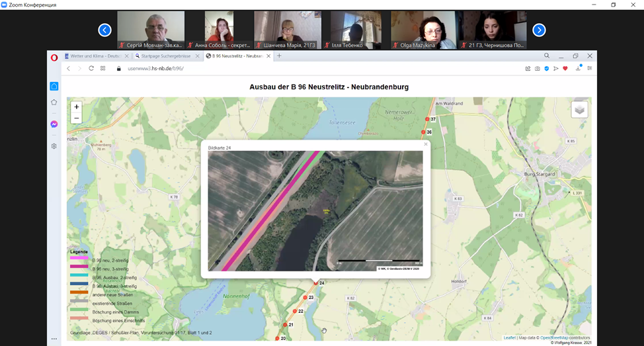The width and height of the screenshot is (644, 346).
Task: Open a new browser tab
Action: pyautogui.click(x=279, y=56)
